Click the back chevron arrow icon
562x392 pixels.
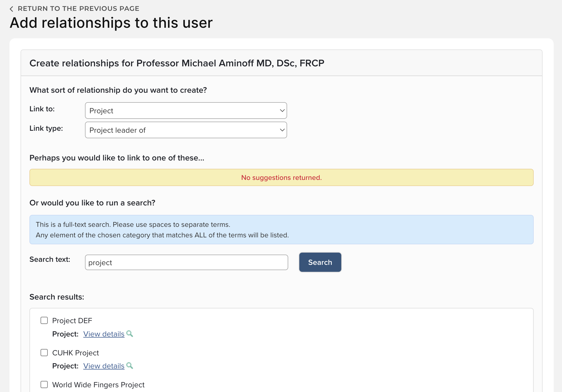(11, 9)
